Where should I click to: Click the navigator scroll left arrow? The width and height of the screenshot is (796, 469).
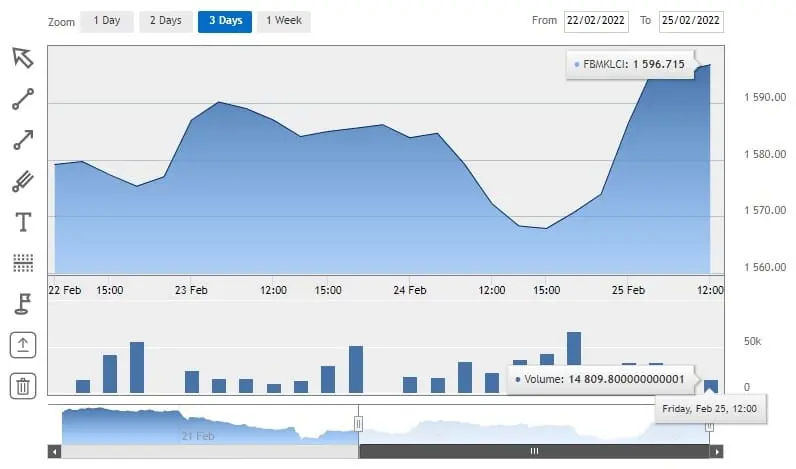pyautogui.click(x=54, y=452)
